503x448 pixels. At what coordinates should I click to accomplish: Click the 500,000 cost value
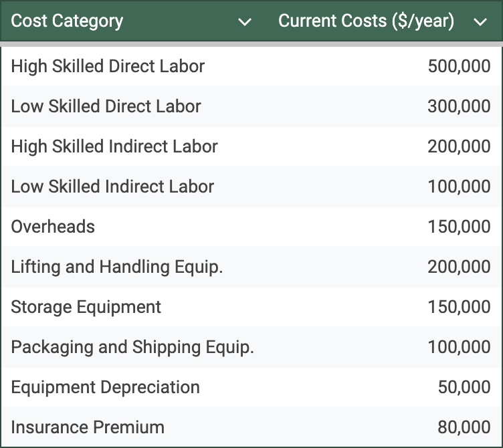pyautogui.click(x=459, y=66)
